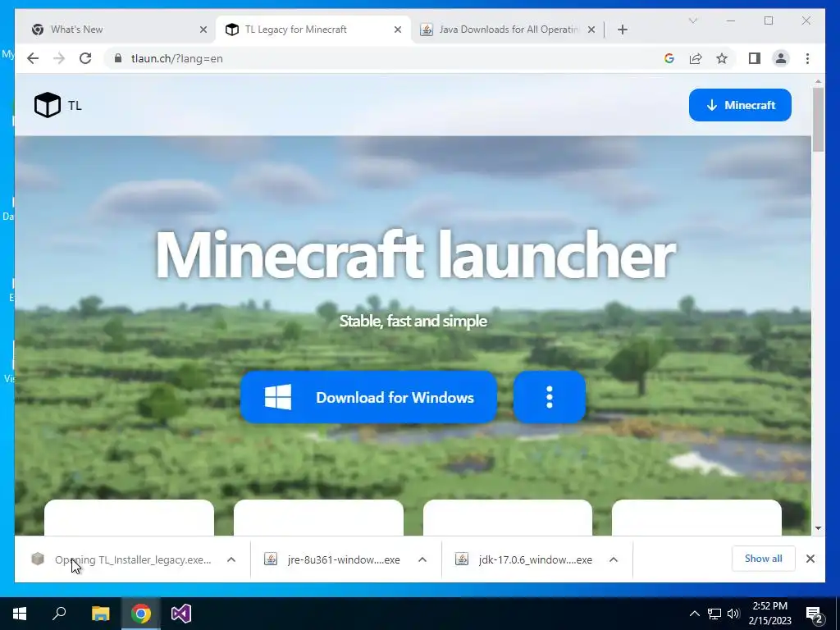The image size is (840, 630).
Task: Click Chrome icon in taskbar
Action: point(141,614)
